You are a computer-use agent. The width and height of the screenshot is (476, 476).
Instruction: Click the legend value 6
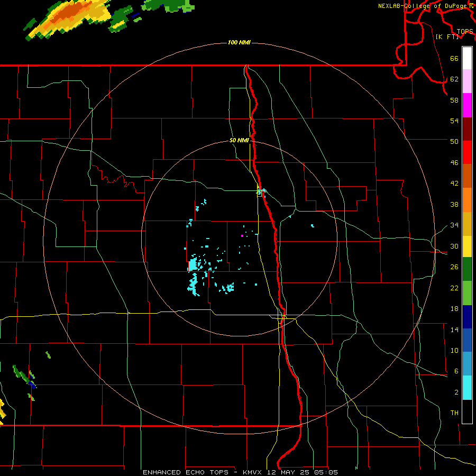click(x=456, y=371)
